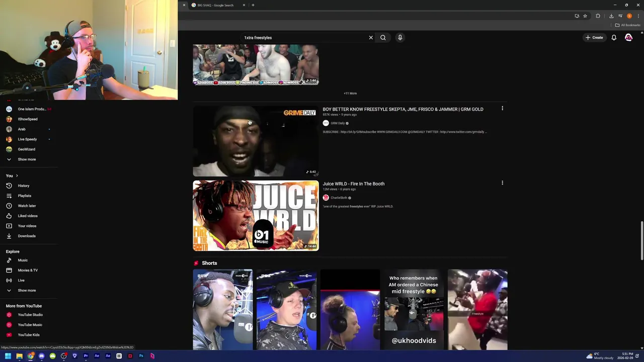Play the Juice WRLD Fire In The Booth thumbnail
Image resolution: width=644 pixels, height=362 pixels.
tap(256, 216)
